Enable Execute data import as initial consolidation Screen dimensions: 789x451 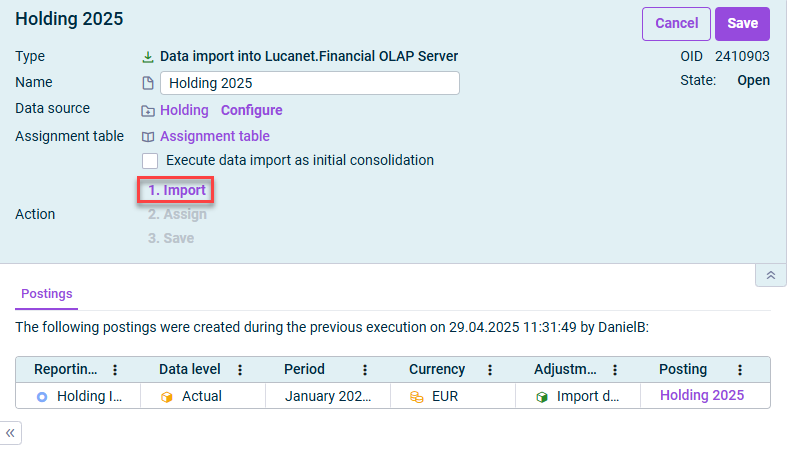click(150, 160)
